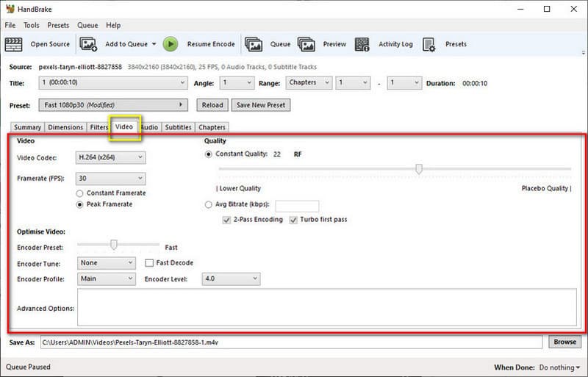Click the Advanced Options text box
The image size is (588, 377).
[x=326, y=306]
